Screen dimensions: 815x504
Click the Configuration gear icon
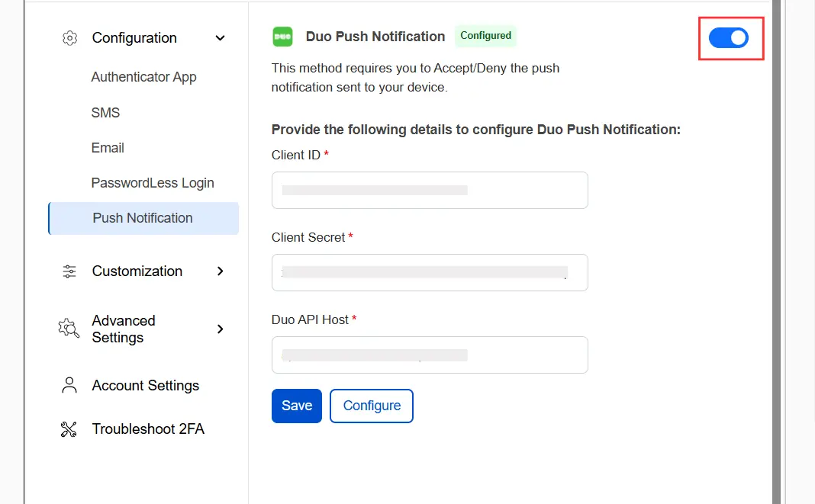coord(69,38)
